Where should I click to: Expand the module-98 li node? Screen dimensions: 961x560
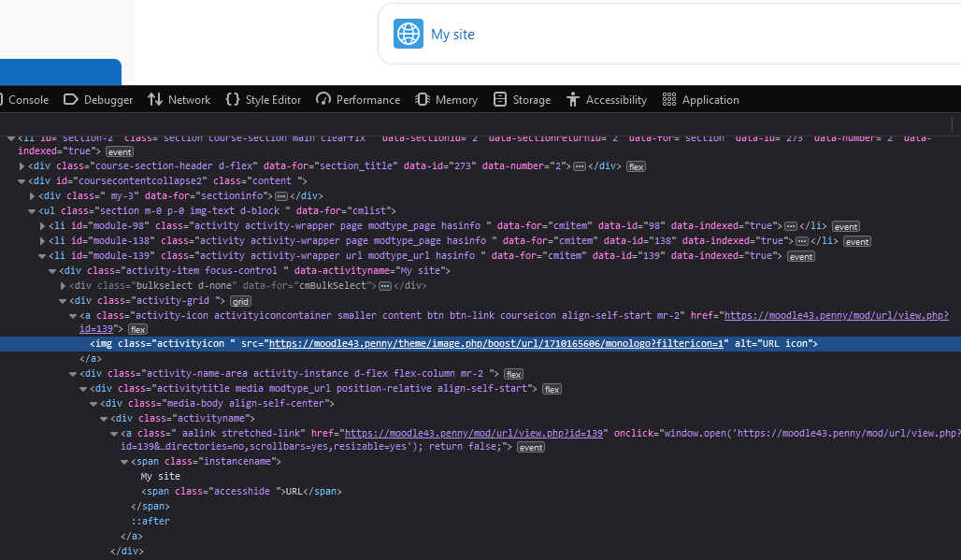pos(42,226)
